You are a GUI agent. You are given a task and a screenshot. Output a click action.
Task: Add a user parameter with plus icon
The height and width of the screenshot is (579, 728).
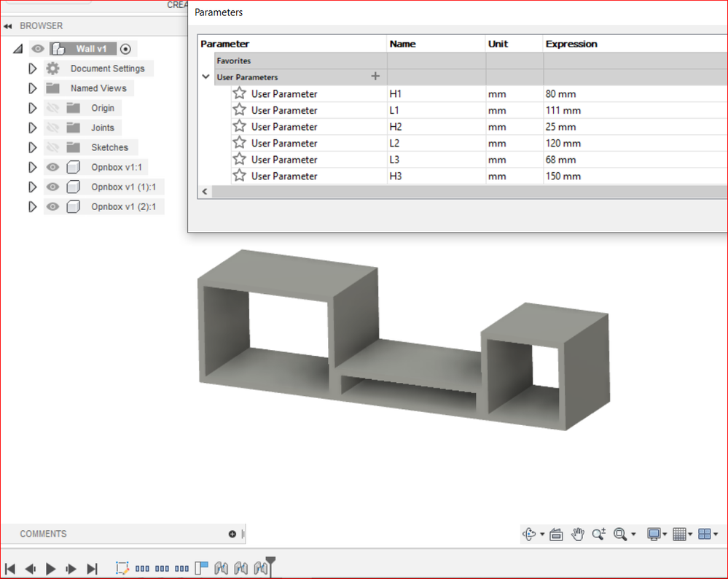pyautogui.click(x=375, y=77)
